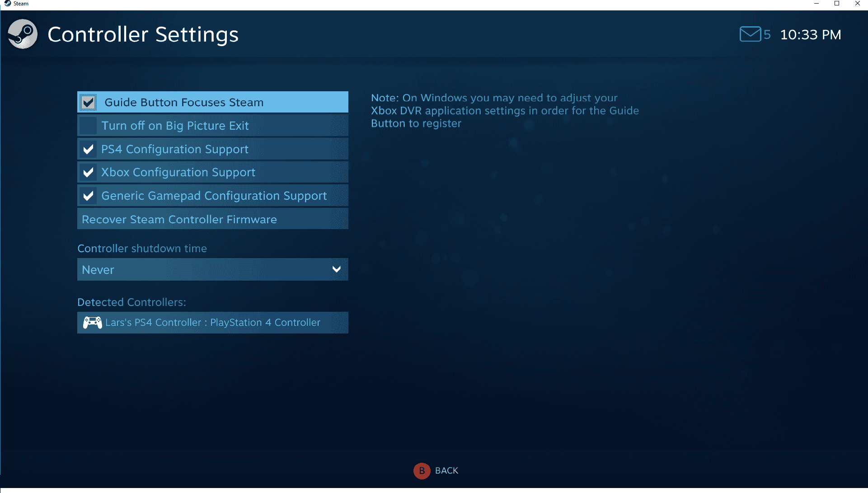Expand Controller shutdown time dropdown
The image size is (868, 493).
tap(212, 269)
